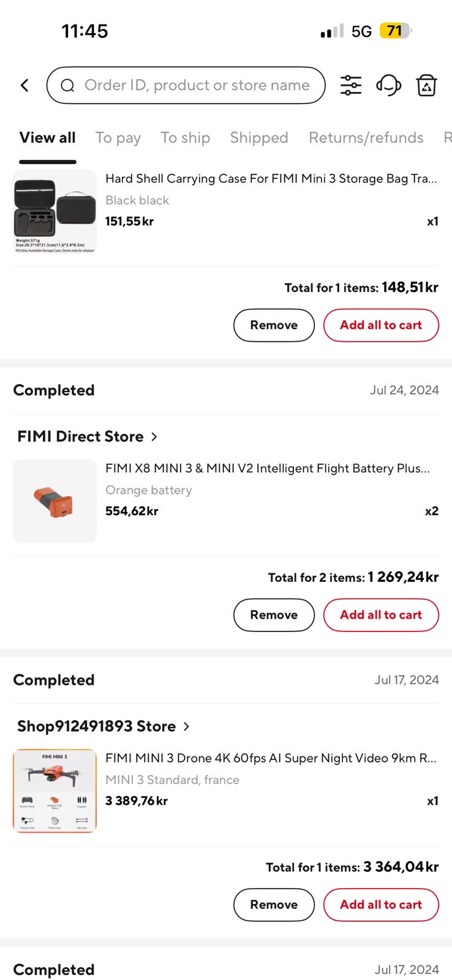Switch to the To ship tab
The height and width of the screenshot is (980, 452).
tap(185, 138)
